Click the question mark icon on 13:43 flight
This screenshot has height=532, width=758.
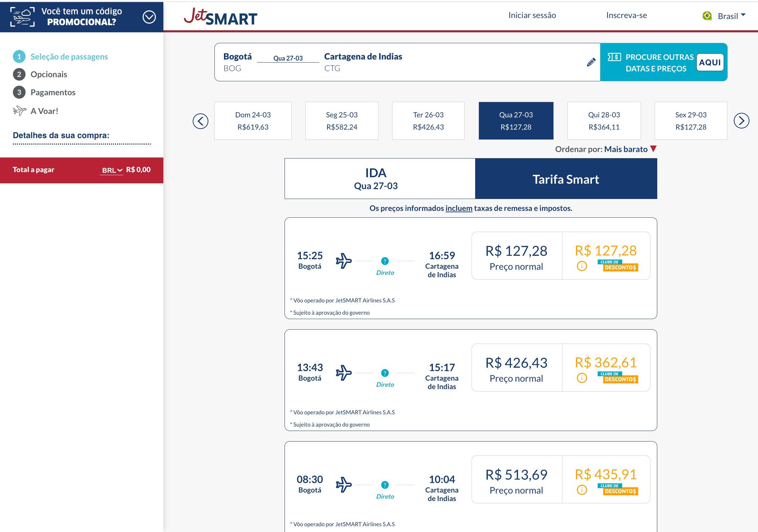385,373
